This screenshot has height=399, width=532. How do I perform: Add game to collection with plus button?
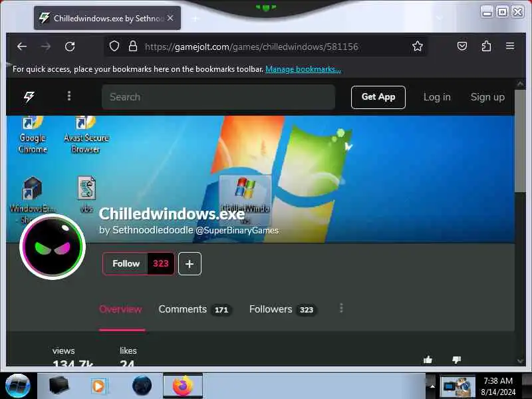(x=190, y=263)
